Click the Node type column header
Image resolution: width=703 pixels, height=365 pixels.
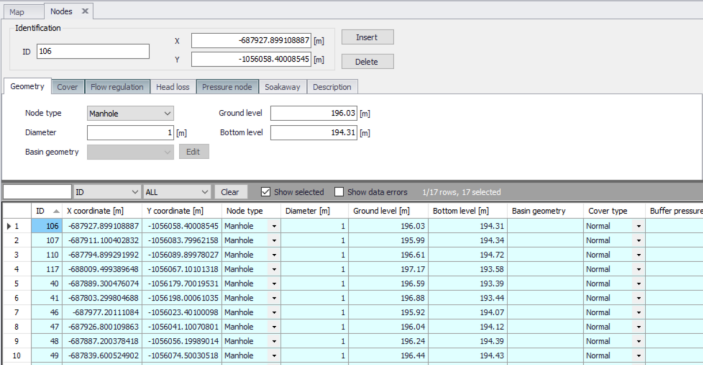click(x=251, y=211)
